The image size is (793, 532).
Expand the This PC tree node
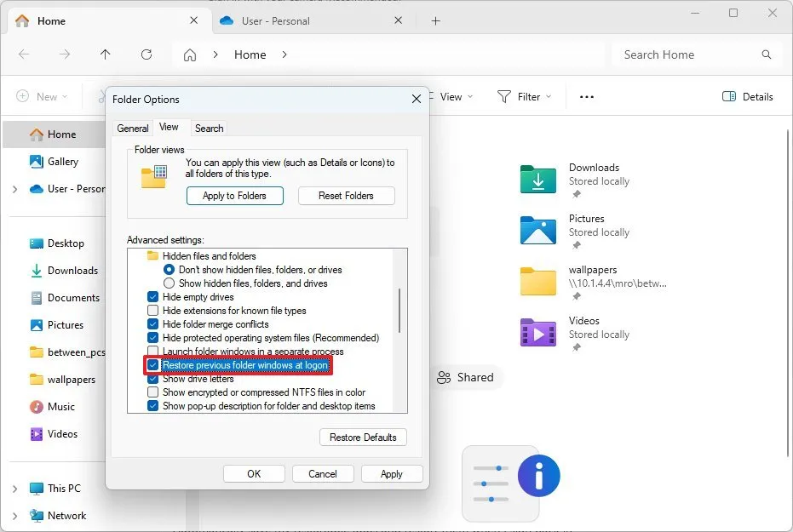click(x=14, y=489)
